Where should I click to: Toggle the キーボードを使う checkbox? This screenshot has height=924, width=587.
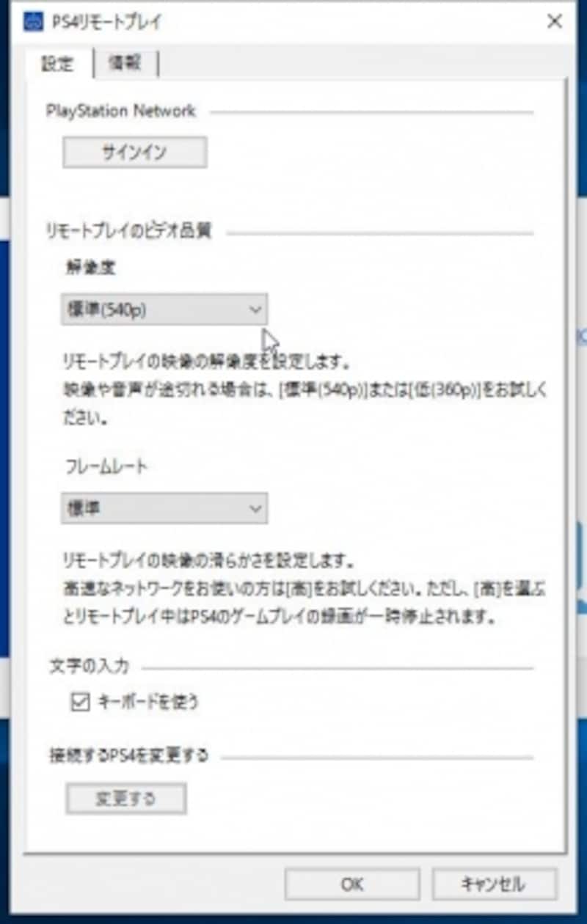coord(79,703)
